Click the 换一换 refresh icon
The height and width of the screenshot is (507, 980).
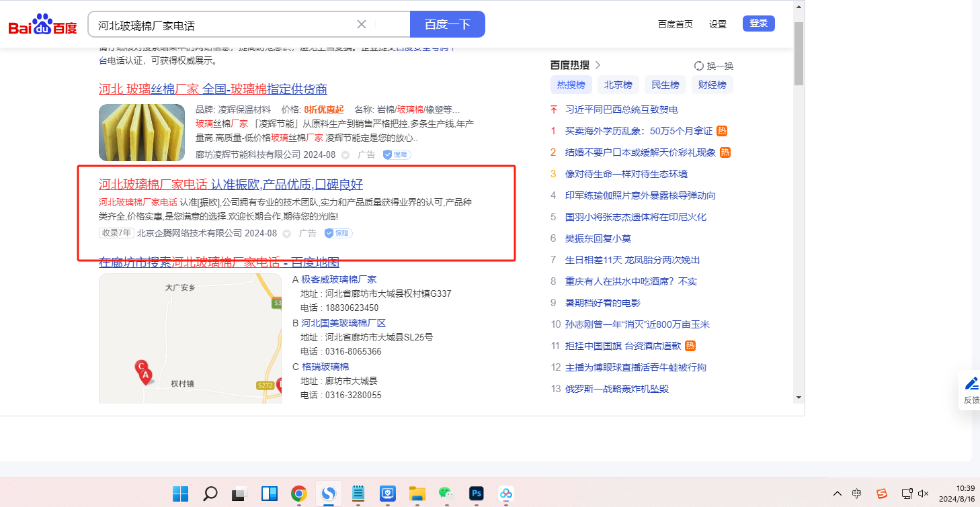tap(699, 66)
